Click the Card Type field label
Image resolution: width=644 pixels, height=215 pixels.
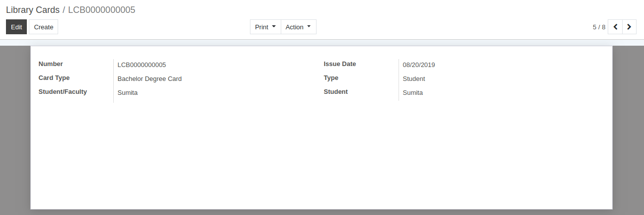coord(54,77)
